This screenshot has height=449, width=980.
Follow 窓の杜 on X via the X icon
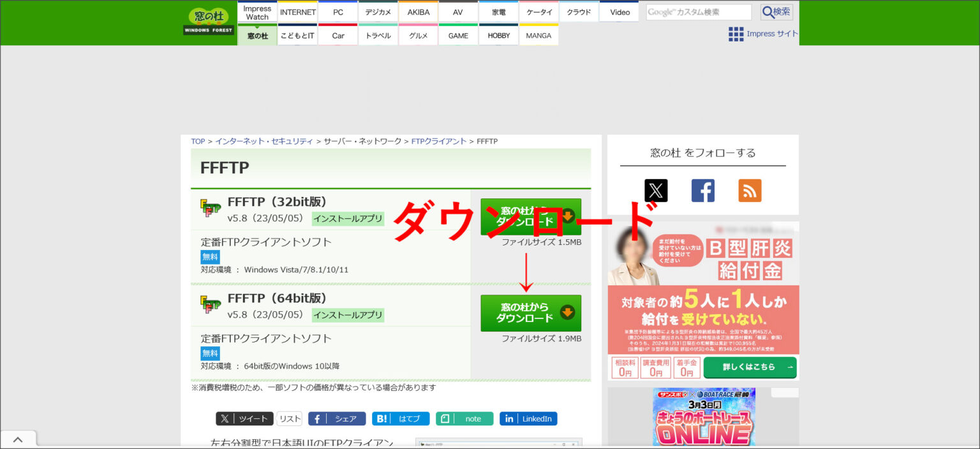click(x=655, y=190)
